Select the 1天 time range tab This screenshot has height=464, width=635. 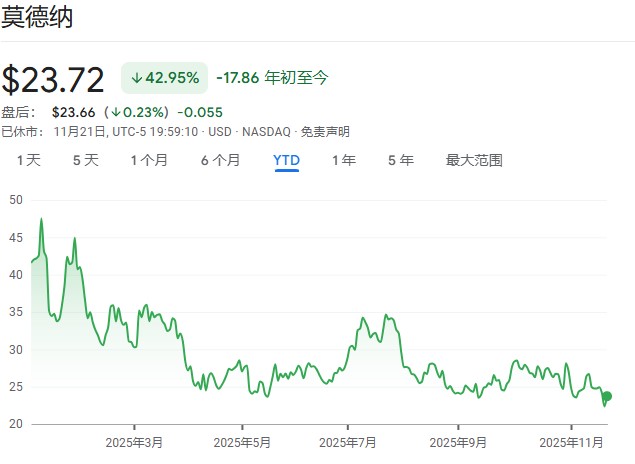click(29, 160)
